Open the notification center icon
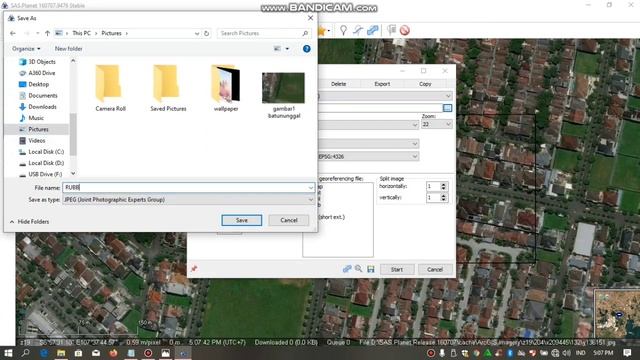 pos(627,353)
